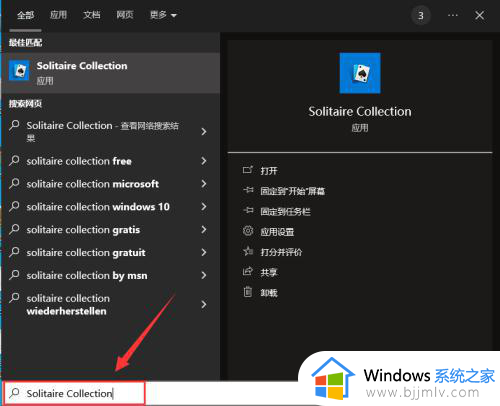Click pin icon beside 固定到任务栏
The image size is (500, 406).
[248, 211]
